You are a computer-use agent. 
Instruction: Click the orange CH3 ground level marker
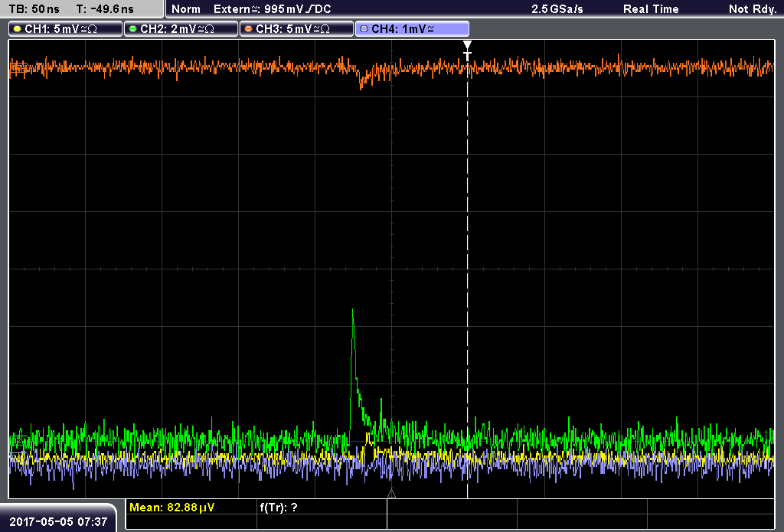pyautogui.click(x=18, y=67)
